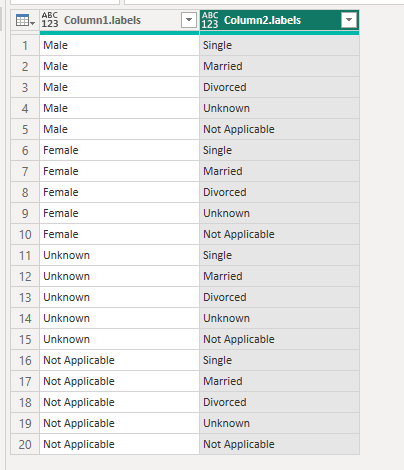Click Not Applicable cell in row 5
The width and height of the screenshot is (404, 470).
click(279, 129)
